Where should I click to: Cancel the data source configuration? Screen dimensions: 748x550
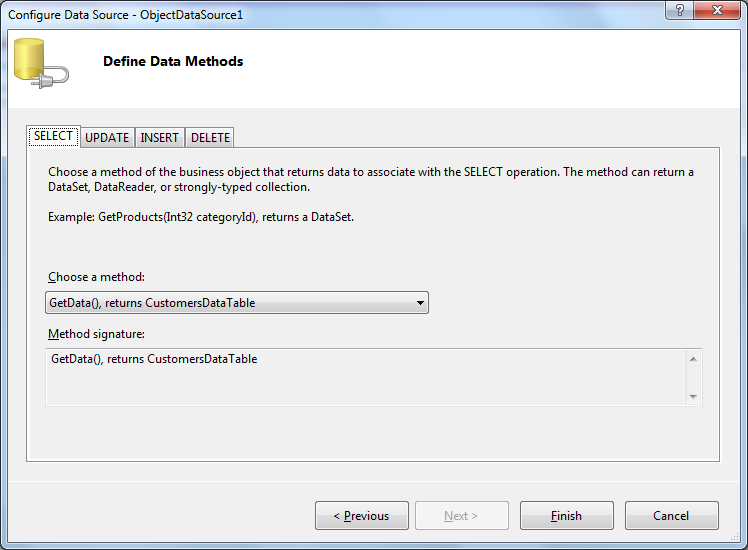[671, 516]
